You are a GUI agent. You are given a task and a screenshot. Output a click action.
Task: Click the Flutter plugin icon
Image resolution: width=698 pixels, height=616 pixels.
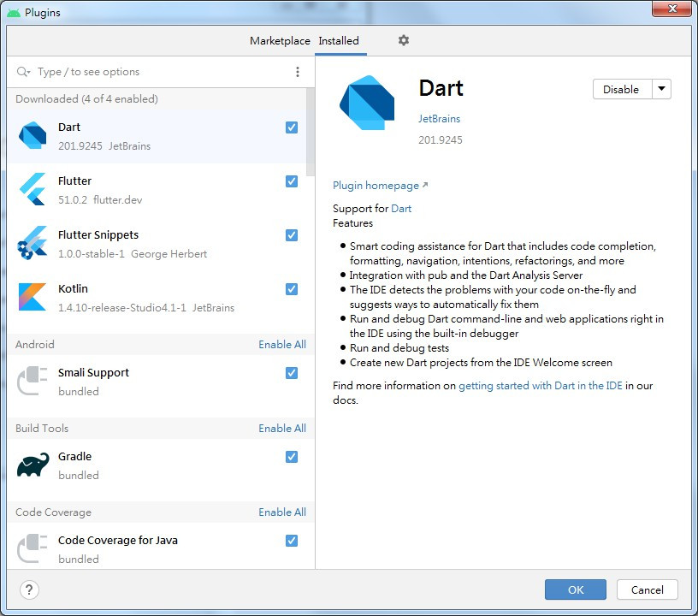(x=33, y=189)
